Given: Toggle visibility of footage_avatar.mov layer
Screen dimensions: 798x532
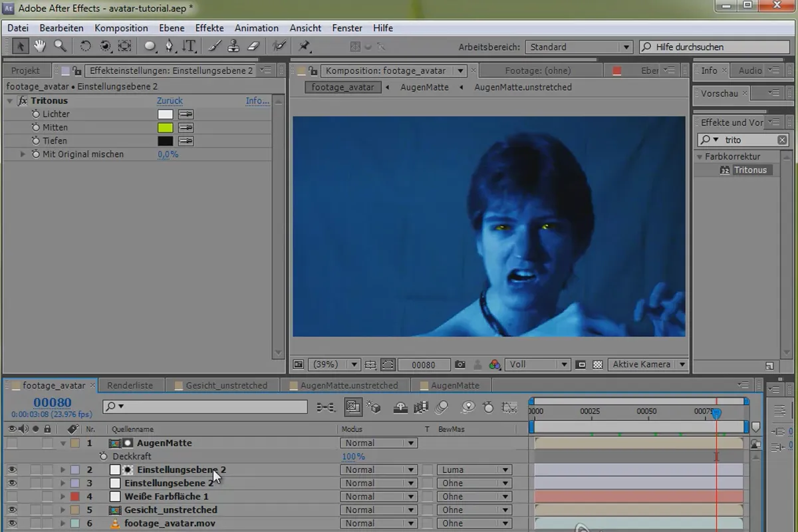Looking at the screenshot, I should 11,523.
